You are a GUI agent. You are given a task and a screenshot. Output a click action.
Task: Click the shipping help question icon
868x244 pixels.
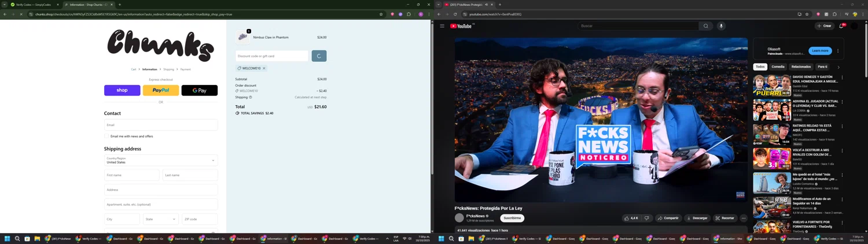[250, 97]
